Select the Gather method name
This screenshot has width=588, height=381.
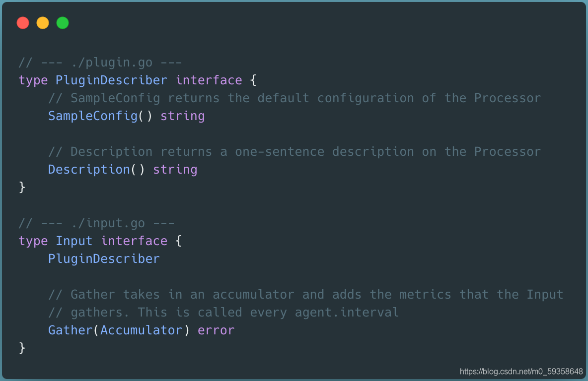70,330
